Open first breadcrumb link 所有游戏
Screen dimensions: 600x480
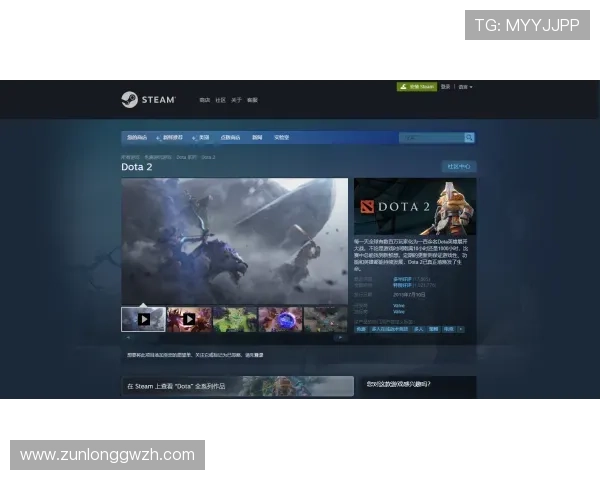[130, 157]
